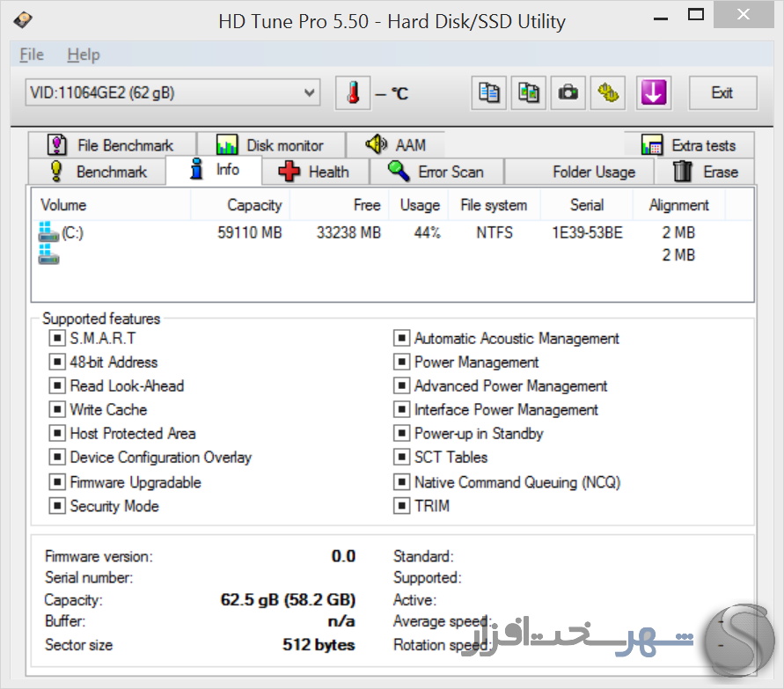Viewport: 784px width, 689px height.
Task: Click the copy screenshot to clipboard icon
Action: (x=529, y=93)
